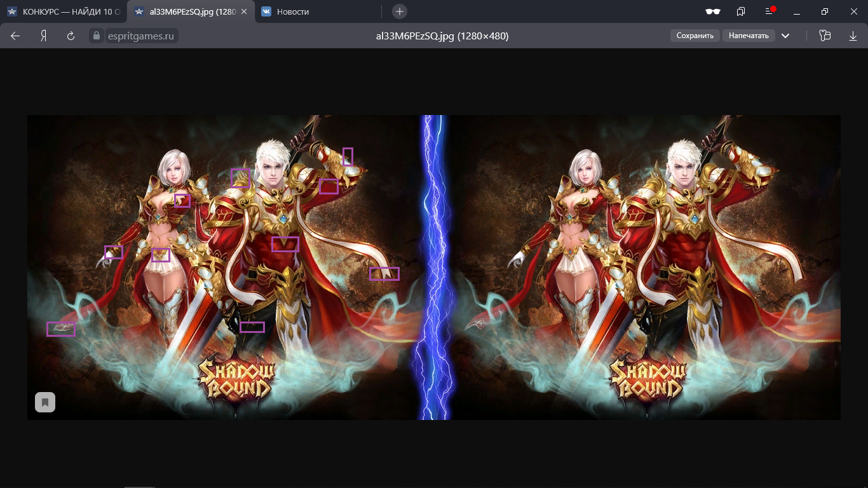Viewport: 868px width, 488px height.
Task: Open browser menu with red notification dot
Action: (770, 11)
